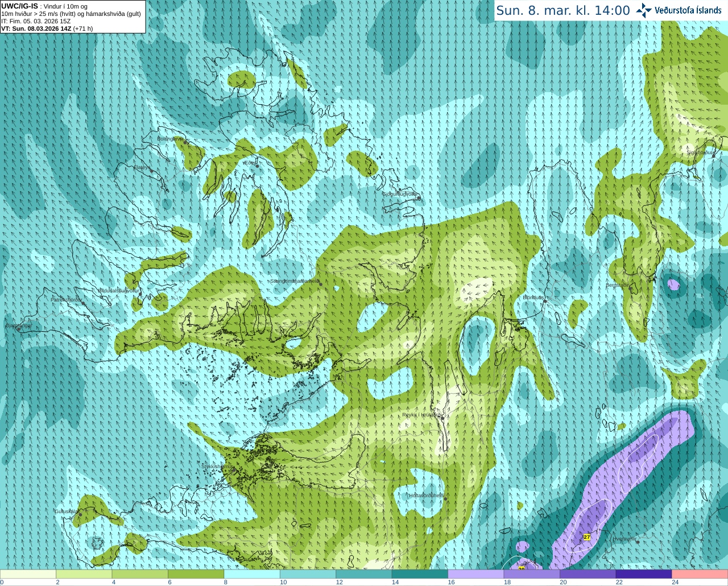Click the legend tick label 24
This screenshot has width=728, height=586.
coord(675,582)
